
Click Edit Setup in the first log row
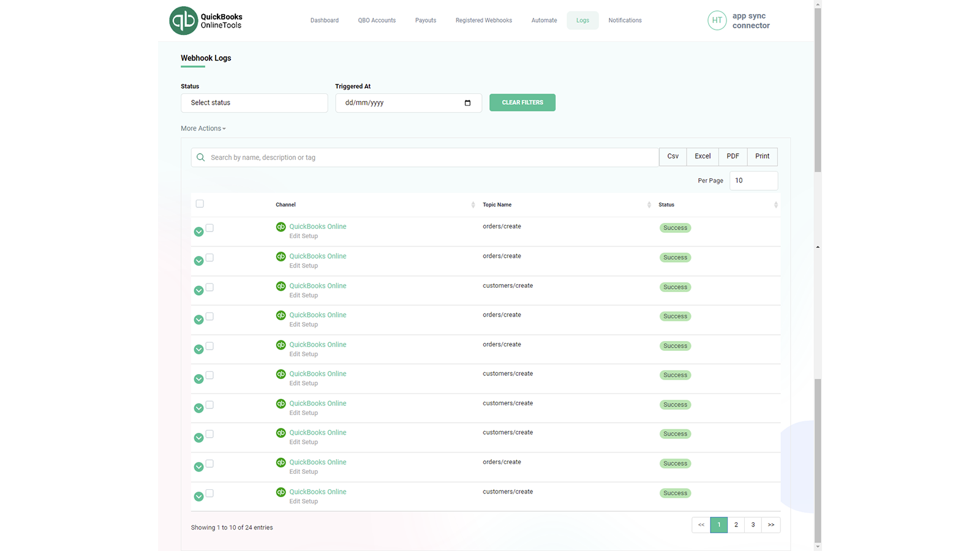pos(304,236)
